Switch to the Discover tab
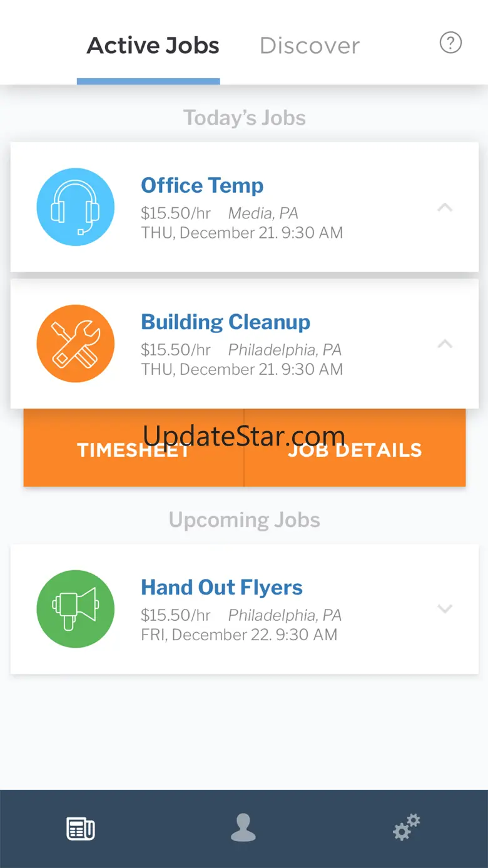 click(x=310, y=46)
